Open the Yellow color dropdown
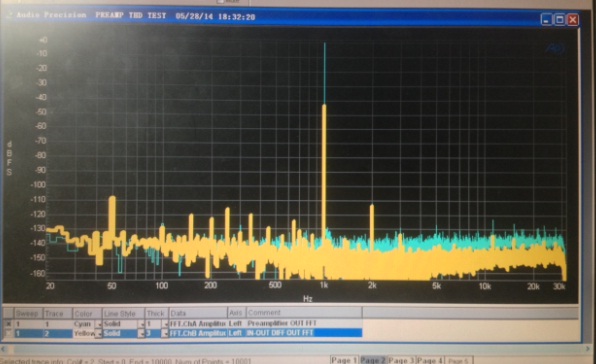596x364 pixels. pos(99,334)
